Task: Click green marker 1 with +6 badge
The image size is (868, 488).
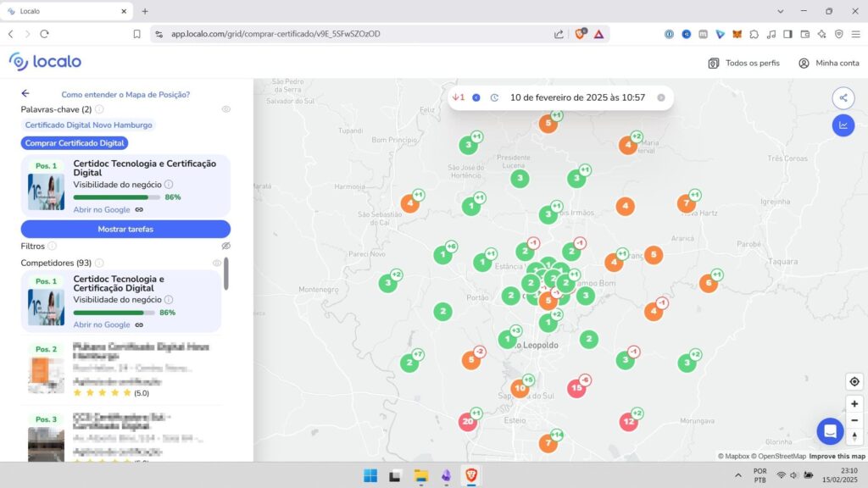Action: (442, 255)
